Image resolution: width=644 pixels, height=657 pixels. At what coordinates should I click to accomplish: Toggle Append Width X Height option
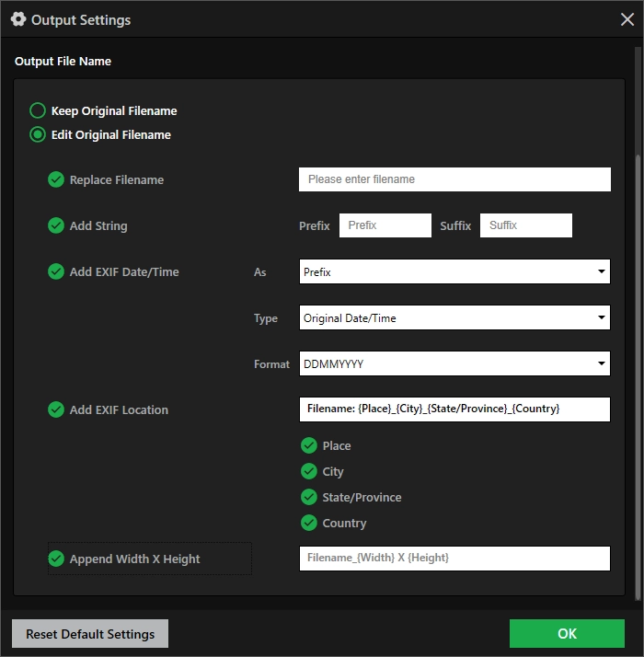[x=56, y=559]
